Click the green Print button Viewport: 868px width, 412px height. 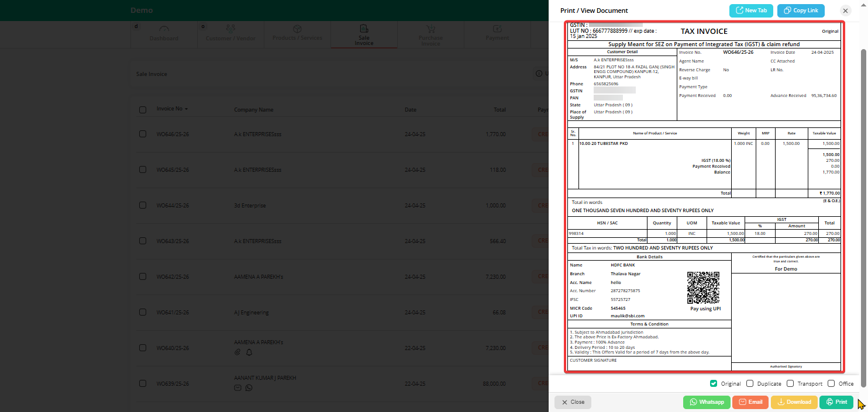coord(836,402)
